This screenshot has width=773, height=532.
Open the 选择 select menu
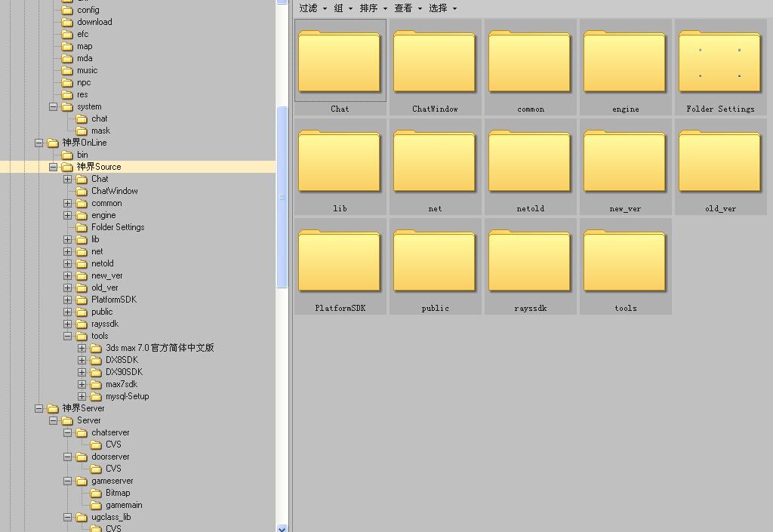(x=442, y=8)
